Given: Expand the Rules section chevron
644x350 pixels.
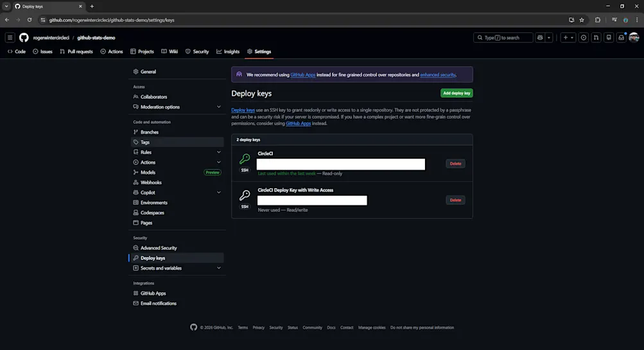Looking at the screenshot, I should pyautogui.click(x=218, y=152).
